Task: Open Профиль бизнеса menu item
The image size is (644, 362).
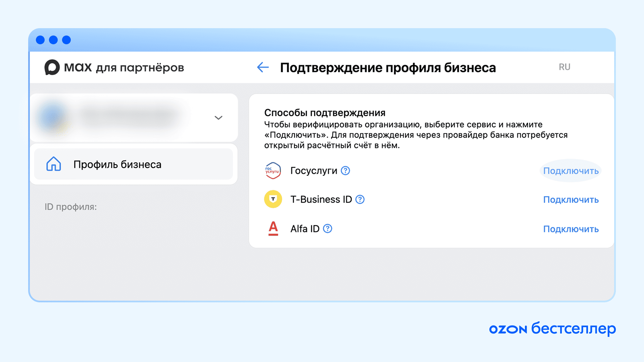Action: 133,164
